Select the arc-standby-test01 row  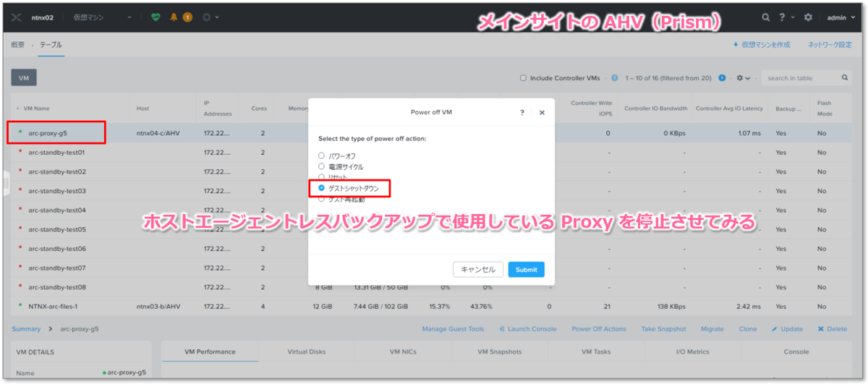click(432, 153)
